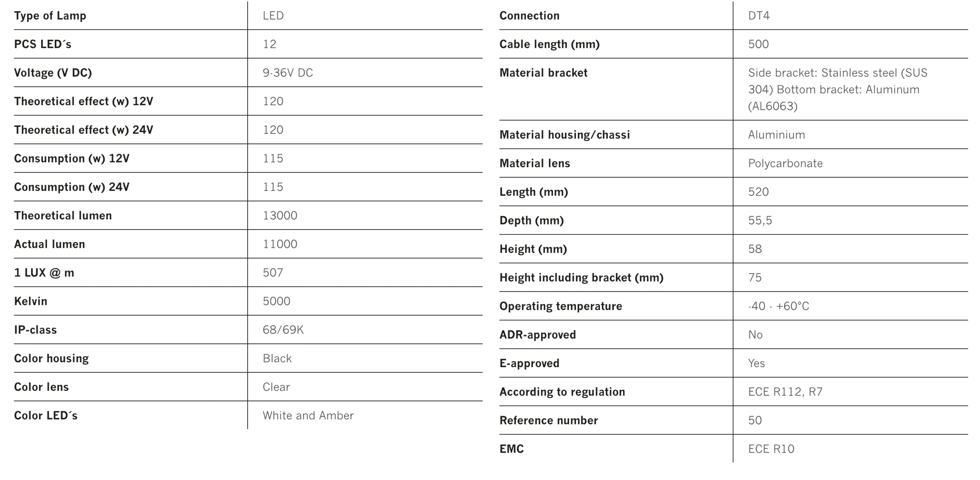Click the Kelvin value 5000
This screenshot has height=480, width=980.
click(x=276, y=301)
